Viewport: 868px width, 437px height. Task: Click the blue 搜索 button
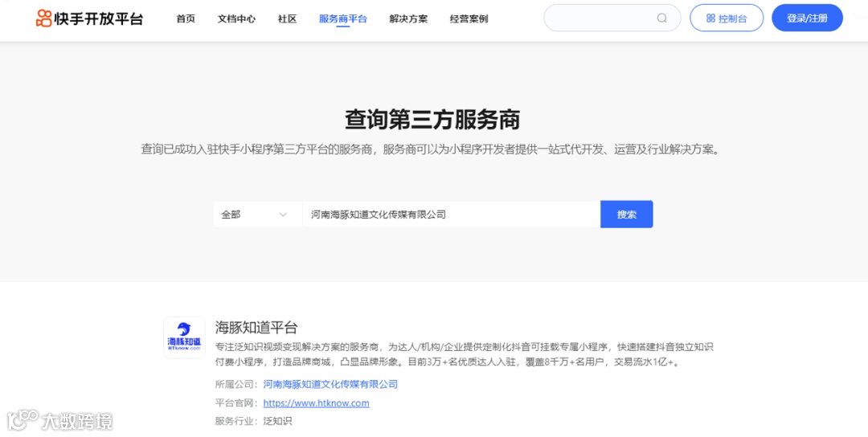[x=627, y=214]
